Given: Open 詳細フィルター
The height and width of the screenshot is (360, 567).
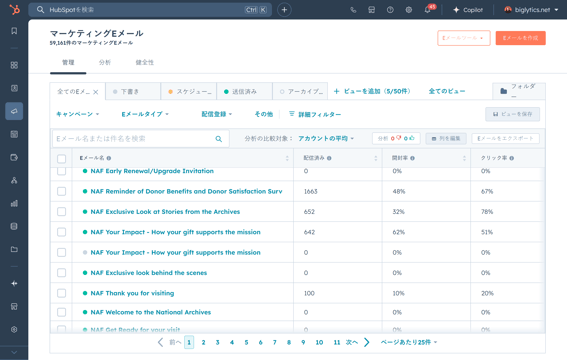Looking at the screenshot, I should (x=315, y=114).
